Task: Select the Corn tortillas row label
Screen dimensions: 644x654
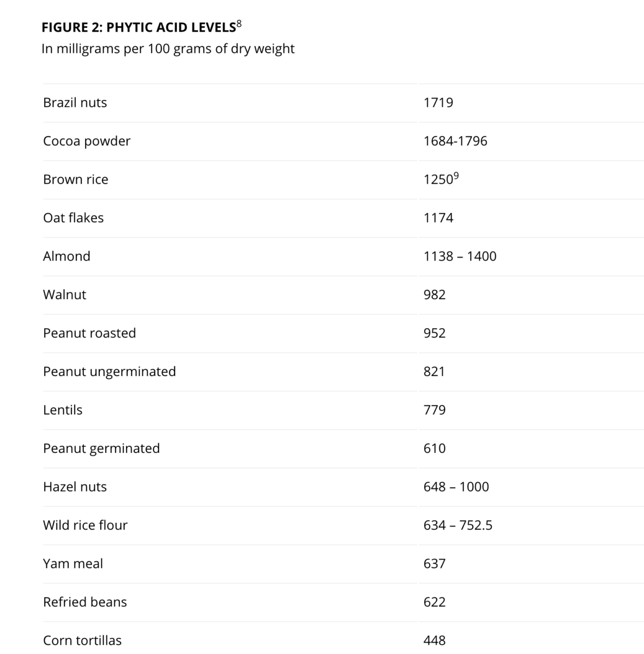Action: pos(82,640)
